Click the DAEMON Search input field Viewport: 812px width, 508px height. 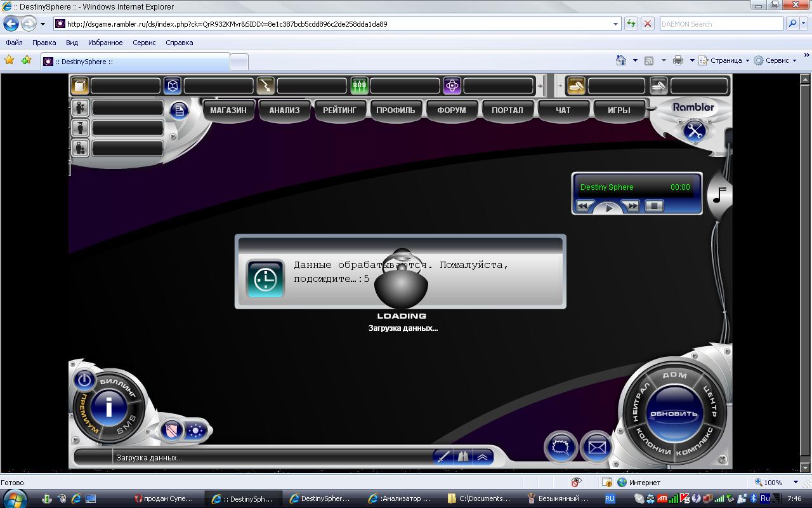pyautogui.click(x=721, y=24)
